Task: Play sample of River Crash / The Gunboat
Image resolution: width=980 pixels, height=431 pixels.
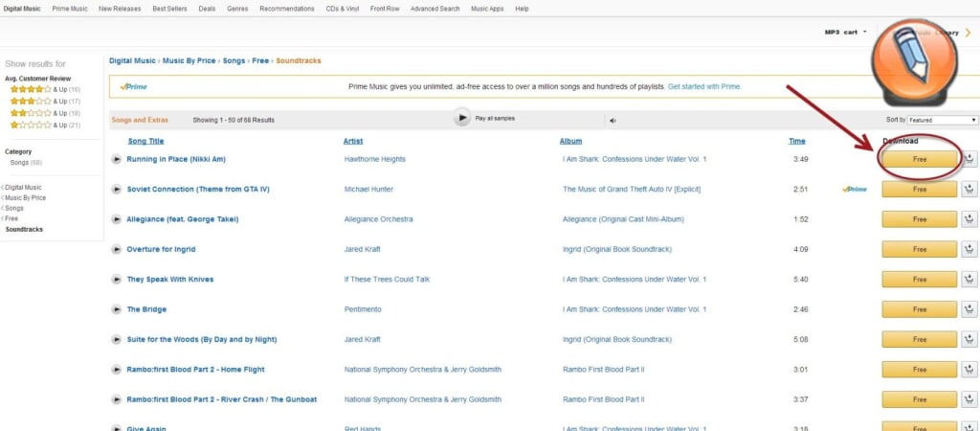Action: (x=116, y=399)
